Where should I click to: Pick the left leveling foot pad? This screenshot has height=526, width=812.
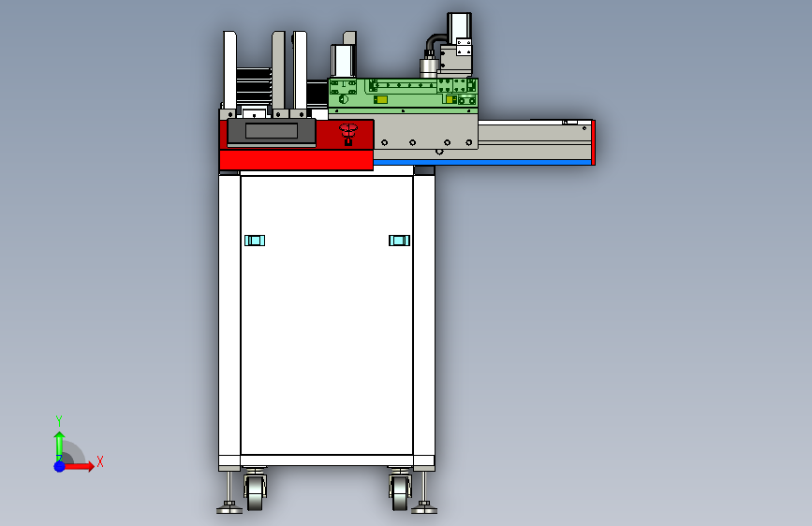pos(229,508)
